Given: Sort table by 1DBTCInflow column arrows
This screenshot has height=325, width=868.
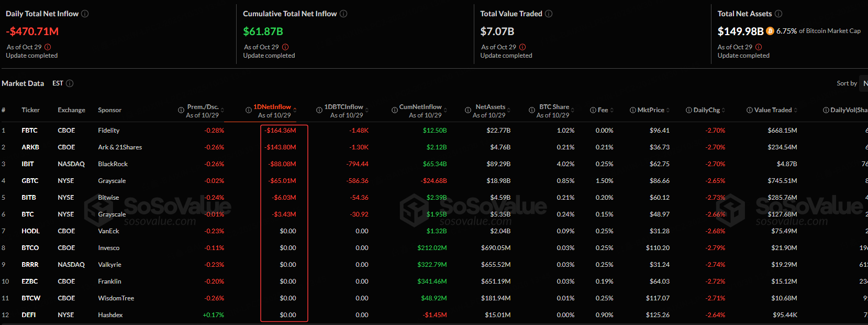Looking at the screenshot, I should 367,110.
